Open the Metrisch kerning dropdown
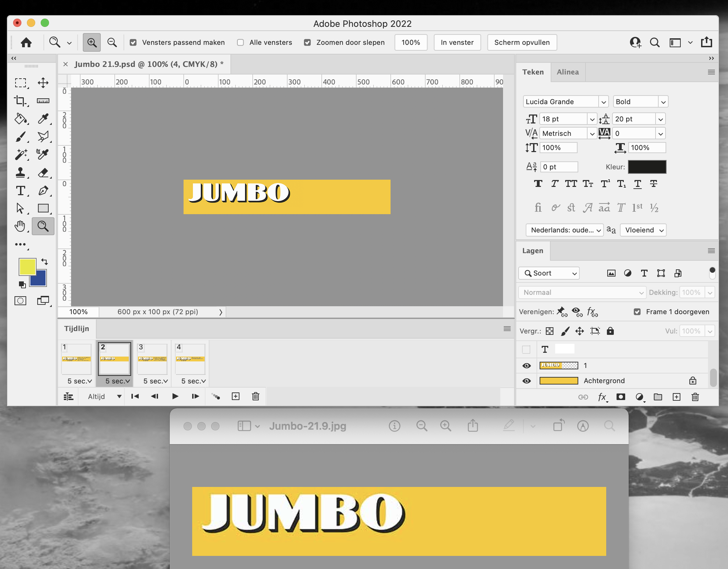Viewport: 728px width, 569px height. tap(592, 133)
